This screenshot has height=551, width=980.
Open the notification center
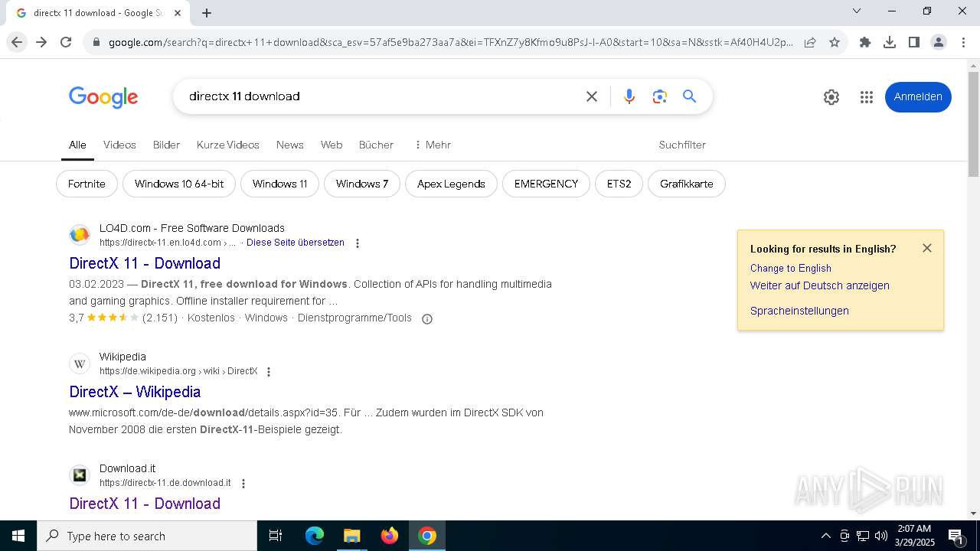coord(955,536)
